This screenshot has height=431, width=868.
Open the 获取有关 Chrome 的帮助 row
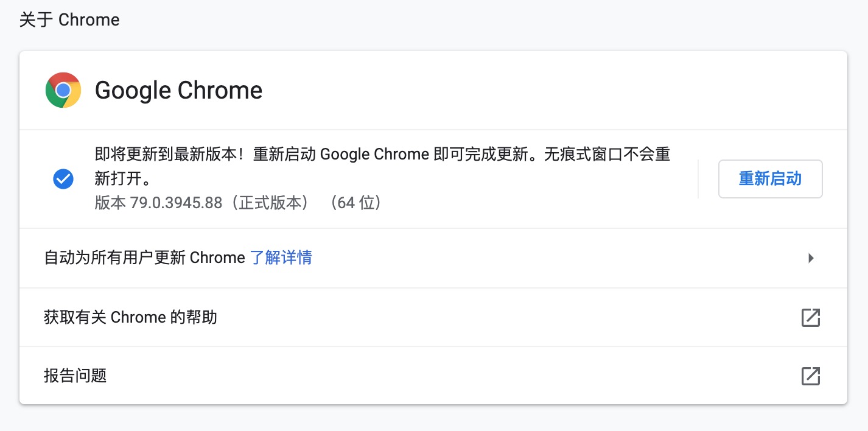pyautogui.click(x=433, y=317)
